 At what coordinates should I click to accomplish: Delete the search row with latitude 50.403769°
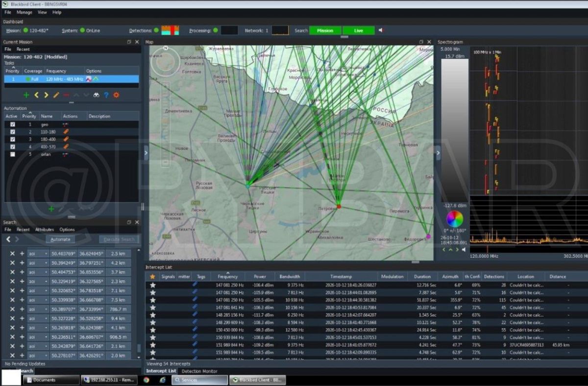point(13,254)
